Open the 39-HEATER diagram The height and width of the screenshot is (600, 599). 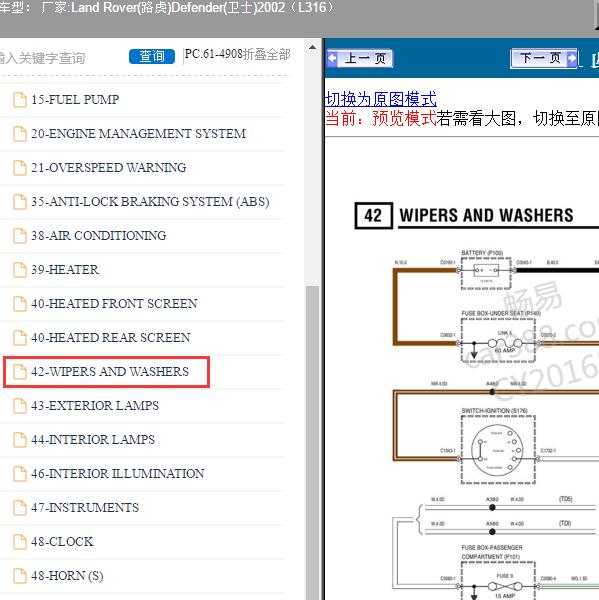65,270
